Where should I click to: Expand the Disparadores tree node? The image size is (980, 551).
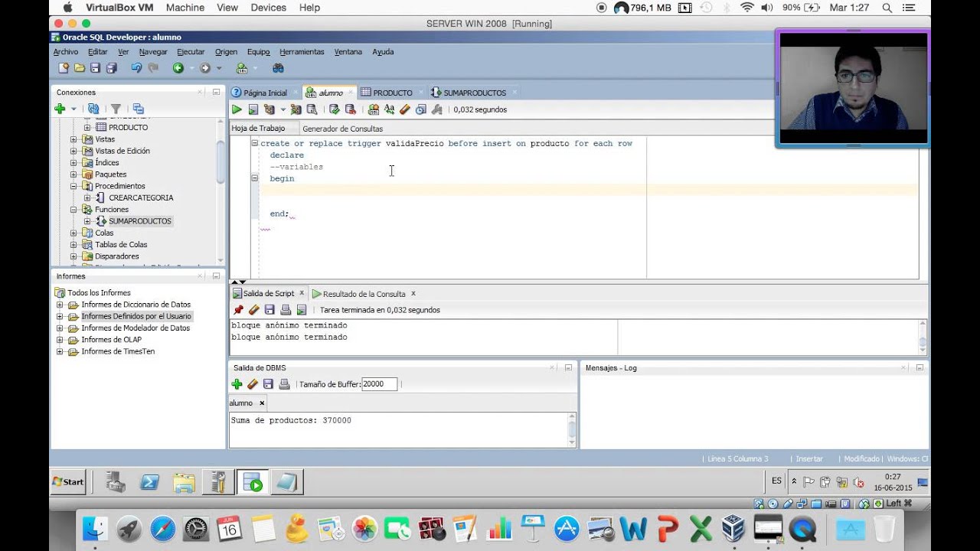click(x=73, y=256)
